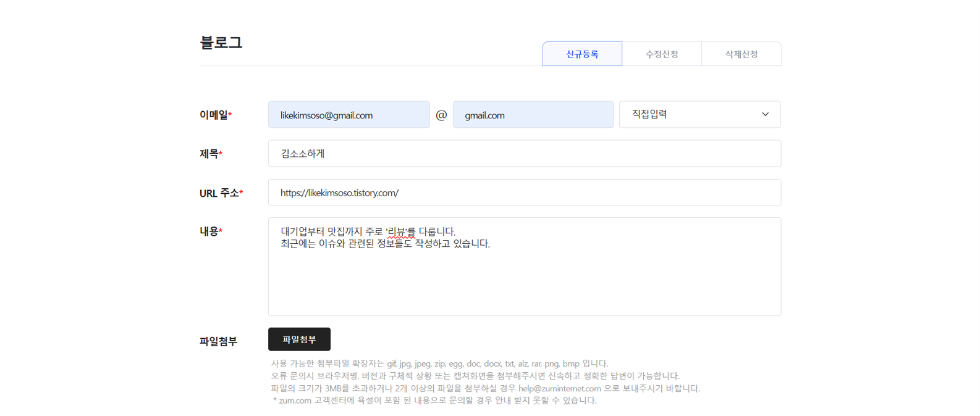Select the 신규등록 tab

[582, 54]
